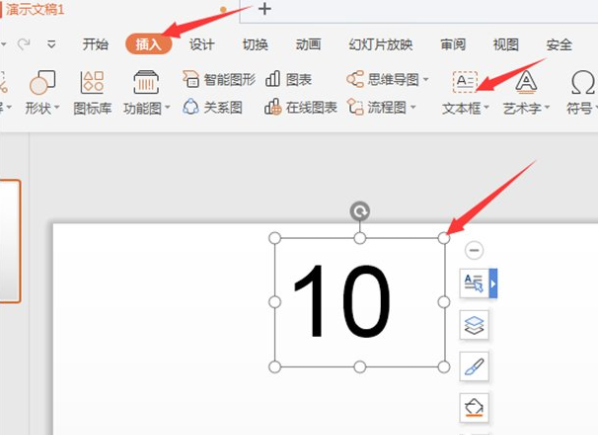Open the fill color bucket tool beside text box
The width and height of the screenshot is (598, 435).
point(474,408)
